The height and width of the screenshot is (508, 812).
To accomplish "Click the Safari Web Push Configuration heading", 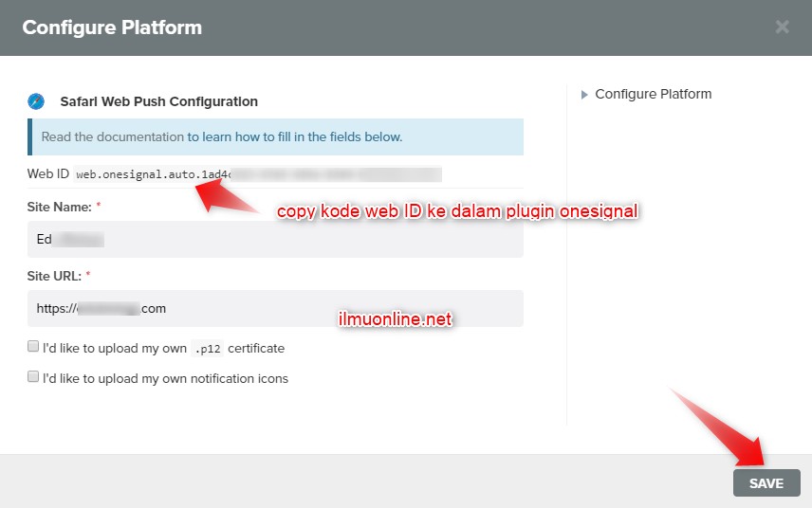I will 158,101.
